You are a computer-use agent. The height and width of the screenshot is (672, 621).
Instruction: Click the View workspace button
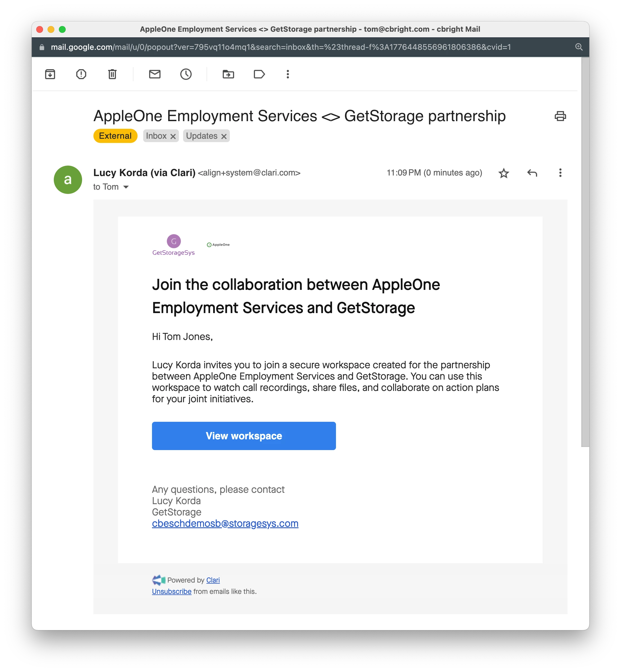244,436
